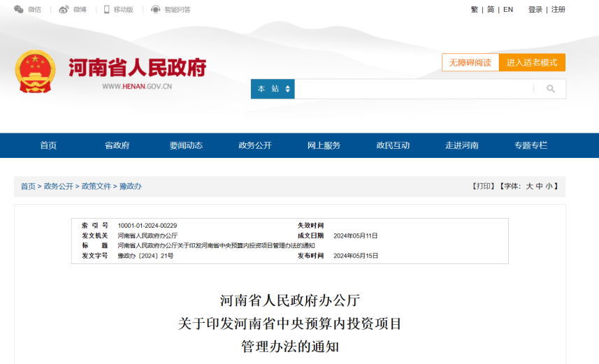The image size is (599, 364).
Task: Click 政策文件 in the breadcrumb
Action: [x=96, y=187]
